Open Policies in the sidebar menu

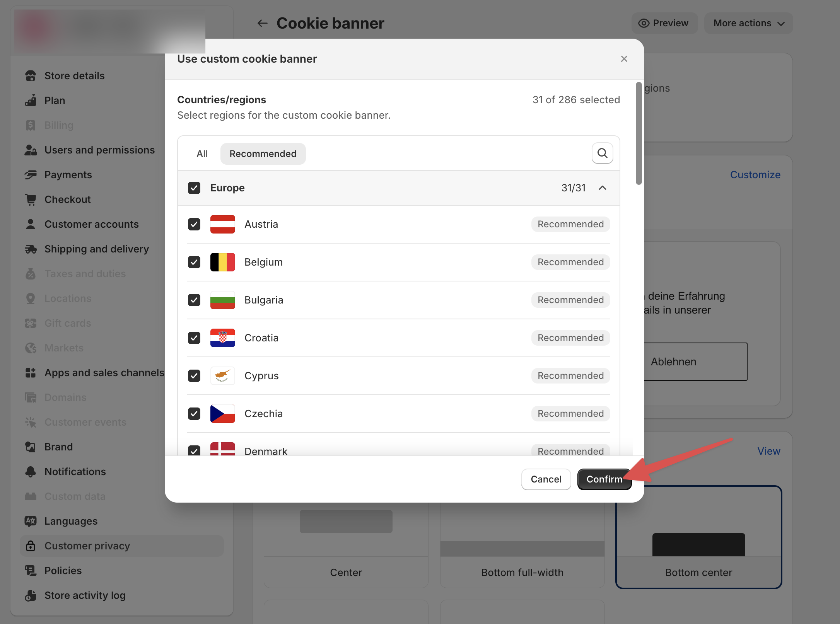31,570
